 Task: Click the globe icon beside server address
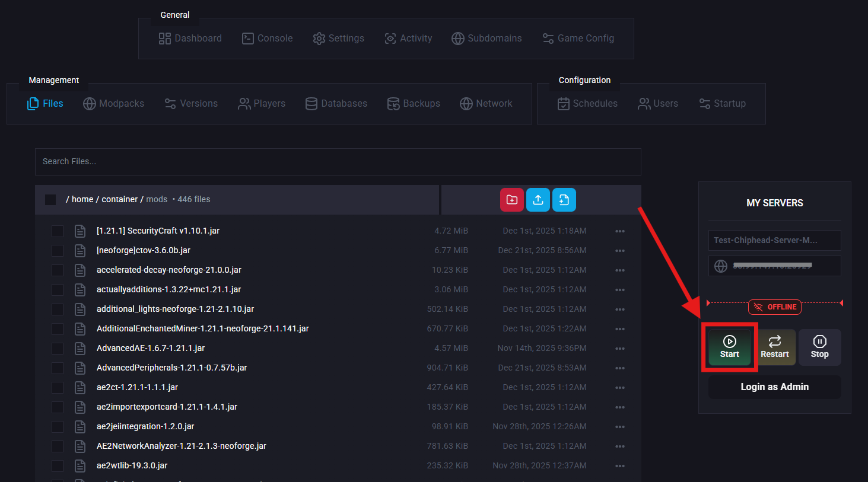click(x=721, y=266)
